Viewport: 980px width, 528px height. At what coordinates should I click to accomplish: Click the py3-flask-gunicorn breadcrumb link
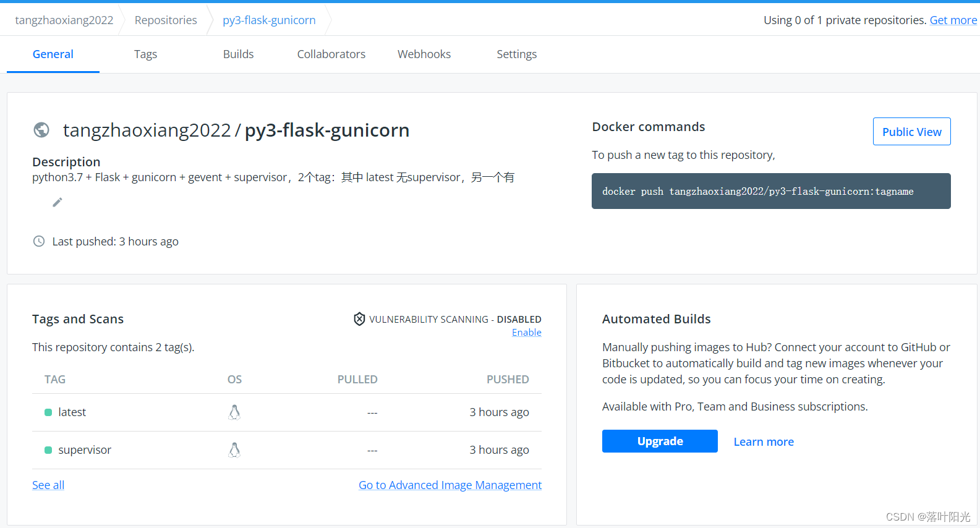coord(269,20)
